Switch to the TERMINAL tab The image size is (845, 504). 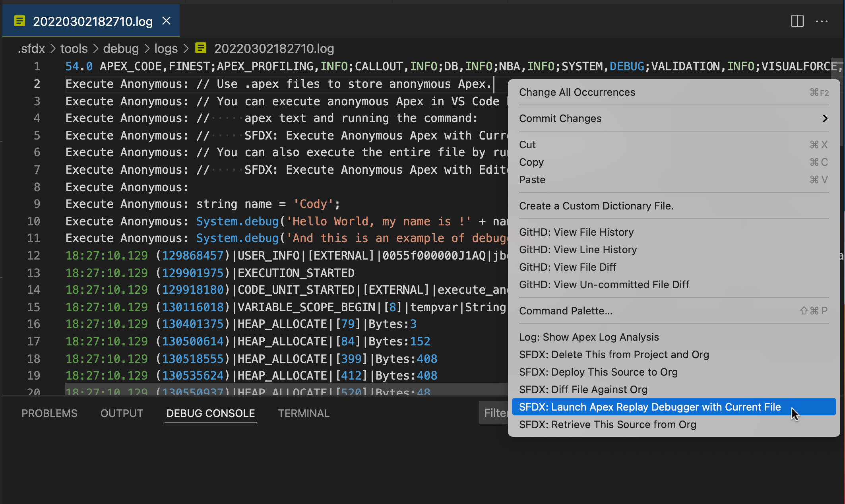click(304, 413)
